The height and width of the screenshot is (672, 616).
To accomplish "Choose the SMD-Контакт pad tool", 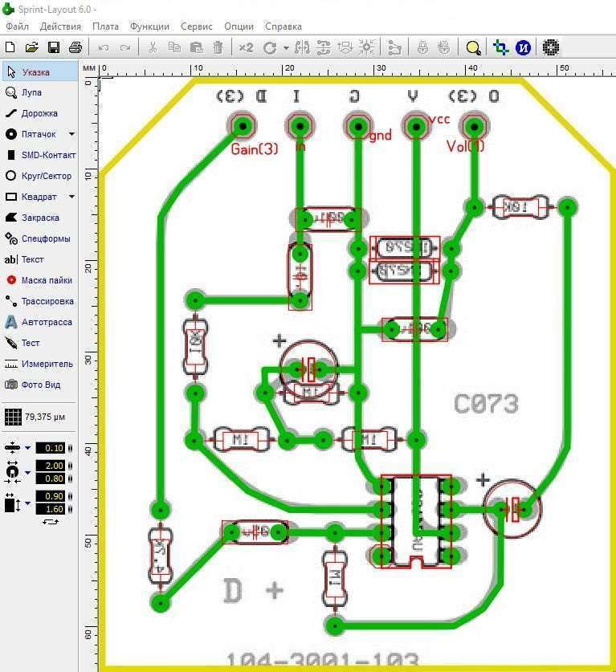I will (42, 155).
